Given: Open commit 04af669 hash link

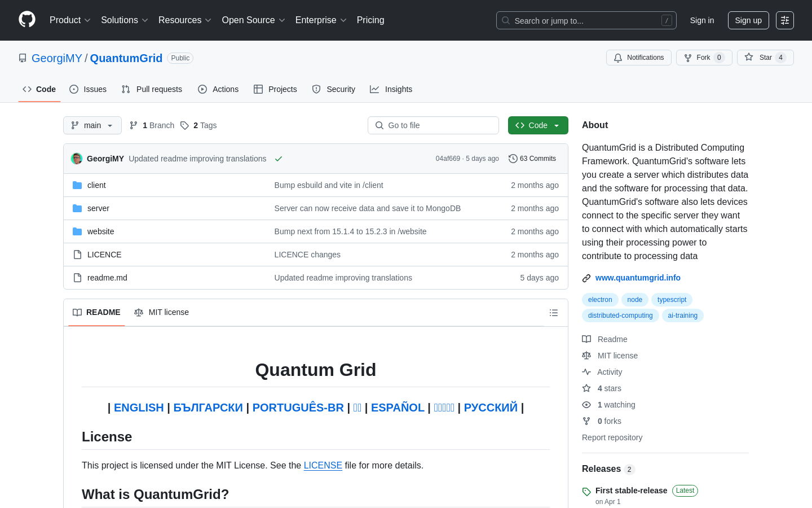Looking at the screenshot, I should pos(448,159).
